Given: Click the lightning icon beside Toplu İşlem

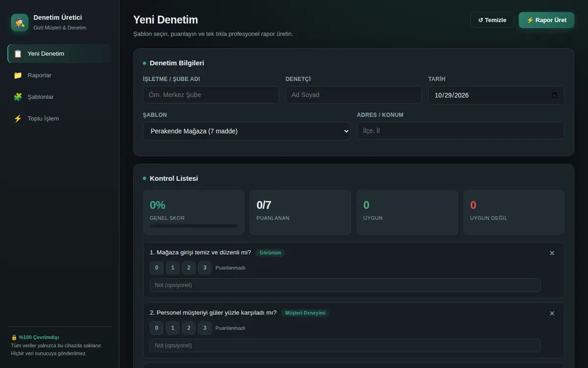Looking at the screenshot, I should [x=18, y=118].
